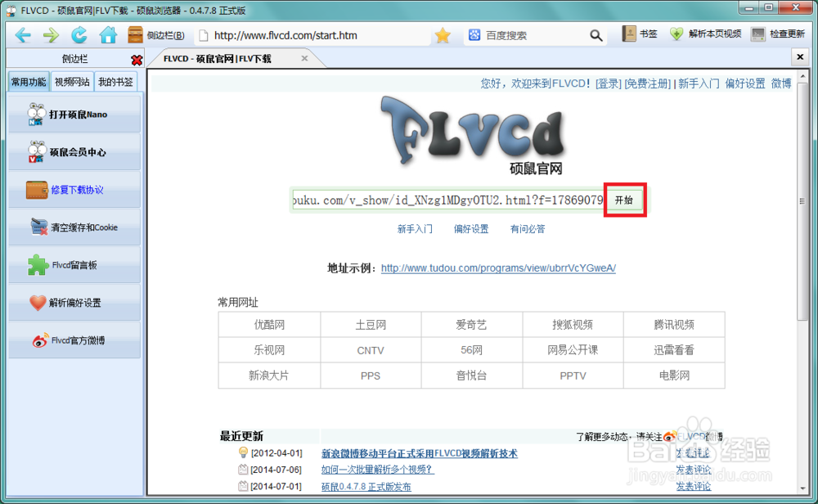818x504 pixels.
Task: Click 解析本页视频 toolbar button
Action: click(705, 34)
